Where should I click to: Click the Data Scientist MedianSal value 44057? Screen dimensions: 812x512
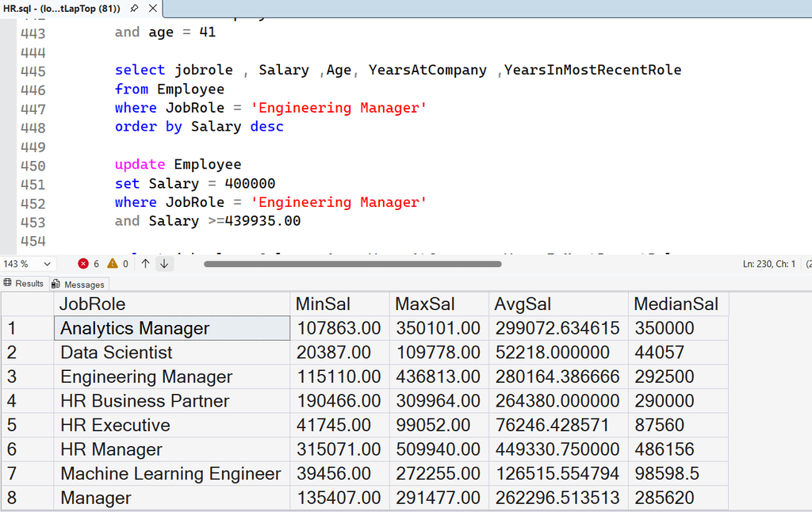tap(677, 353)
